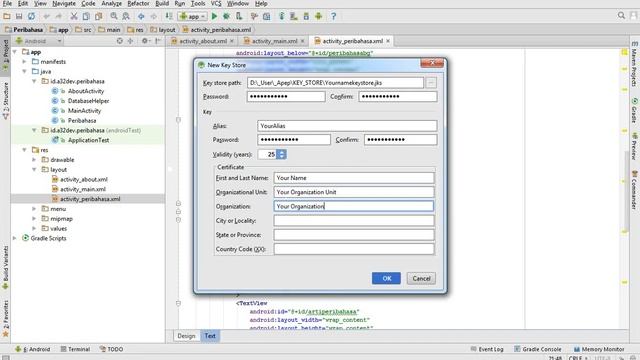Expand the mipmap folder
The width and height of the screenshot is (640, 360).
35,218
